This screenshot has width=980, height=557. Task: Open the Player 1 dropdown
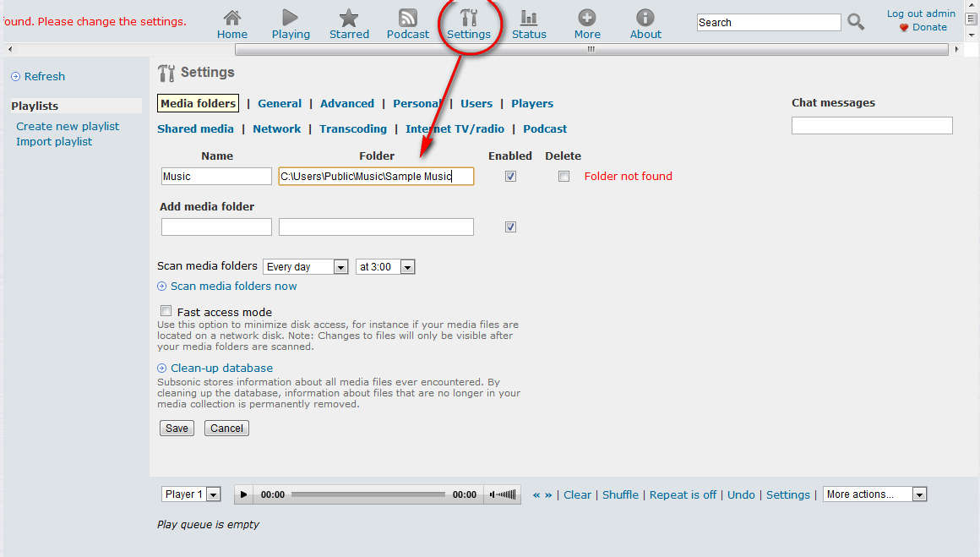tap(191, 494)
